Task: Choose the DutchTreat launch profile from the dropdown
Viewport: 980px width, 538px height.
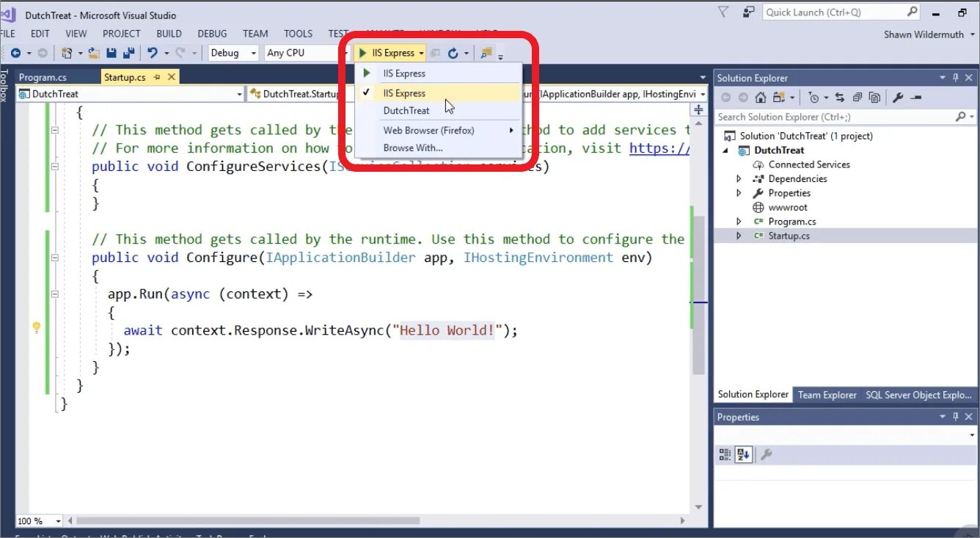Action: (438, 110)
